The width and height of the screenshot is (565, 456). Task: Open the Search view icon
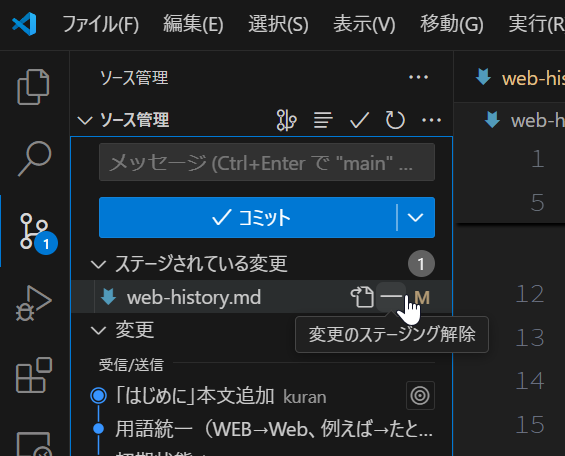[35, 158]
